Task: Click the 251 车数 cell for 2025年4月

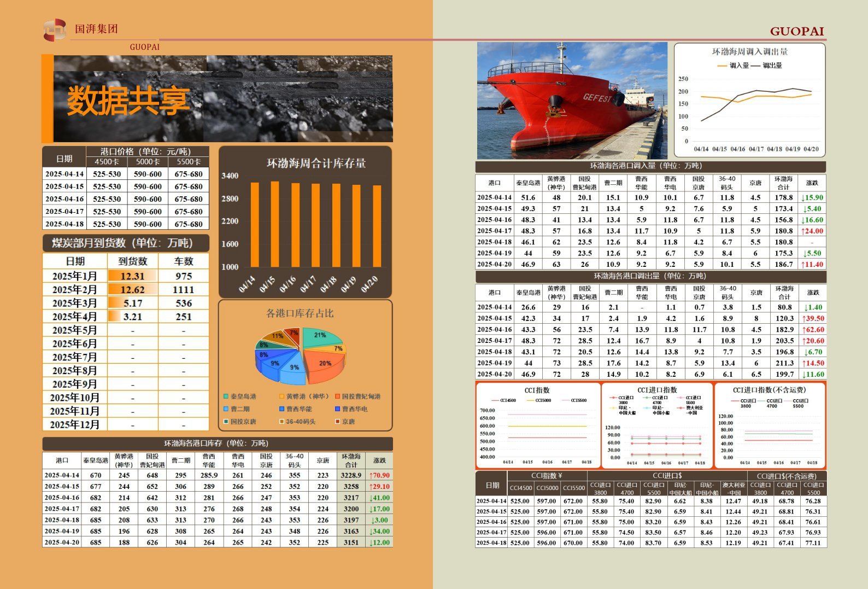Action: point(184,317)
